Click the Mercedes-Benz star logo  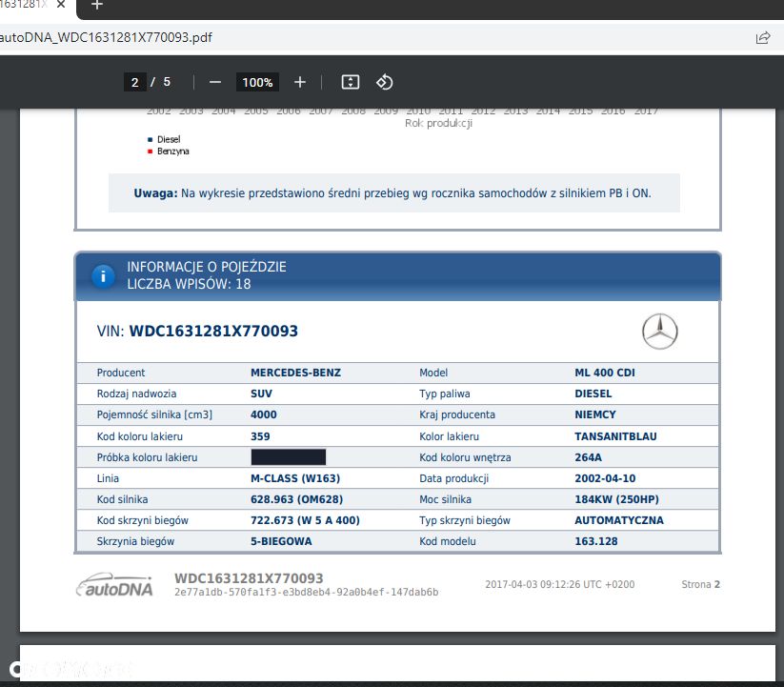659,332
